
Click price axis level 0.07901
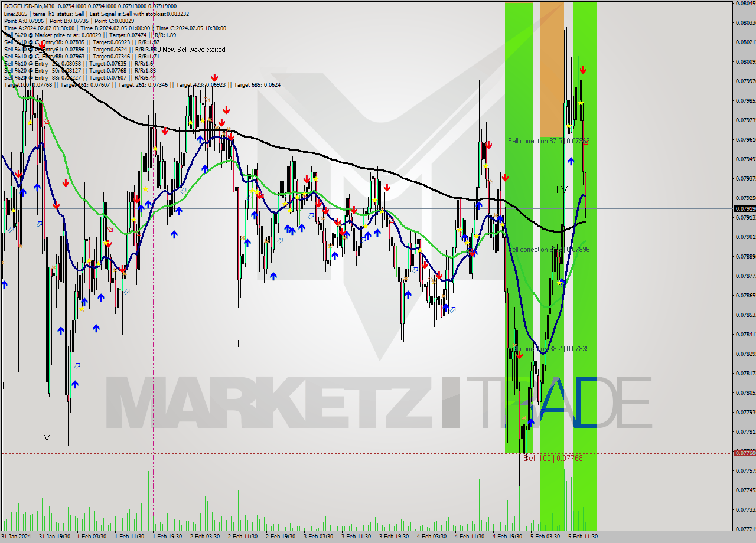[745, 237]
